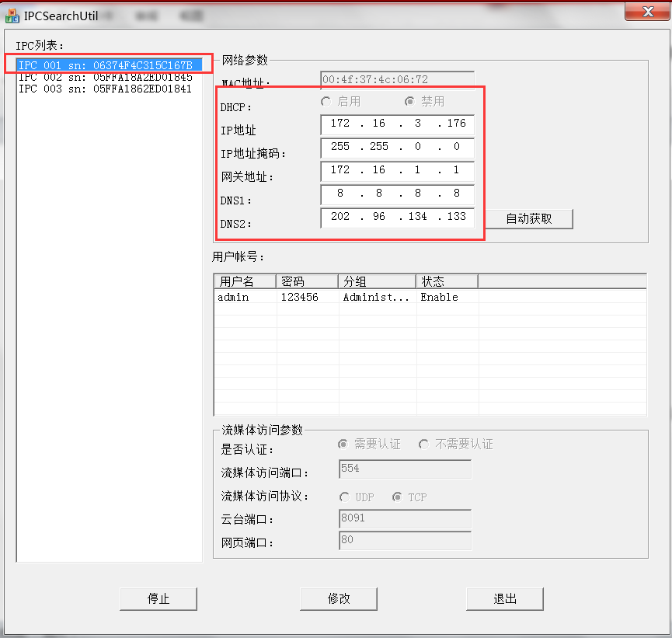Viewport: 672px width, 638px height.
Task: Enable DHCP by selecting 启用 radio button
Action: tap(326, 101)
